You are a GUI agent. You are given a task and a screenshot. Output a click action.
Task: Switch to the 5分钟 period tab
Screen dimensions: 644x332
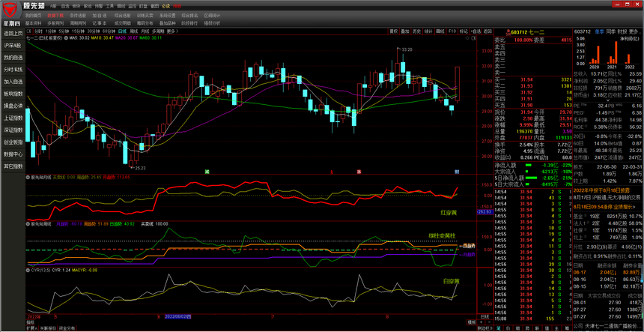click(x=63, y=31)
